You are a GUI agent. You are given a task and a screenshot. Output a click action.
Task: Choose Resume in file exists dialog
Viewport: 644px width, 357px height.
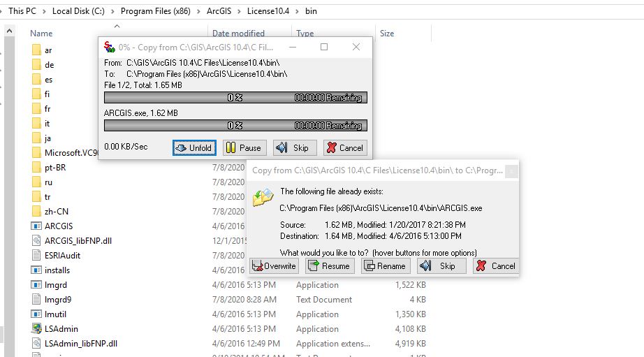coord(330,266)
